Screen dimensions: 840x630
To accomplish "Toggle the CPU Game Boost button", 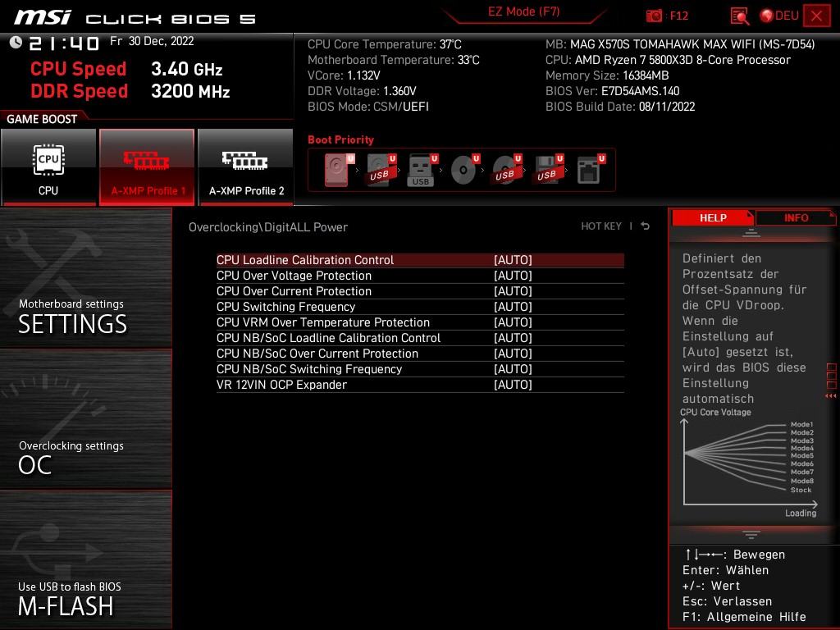I will tap(48, 167).
